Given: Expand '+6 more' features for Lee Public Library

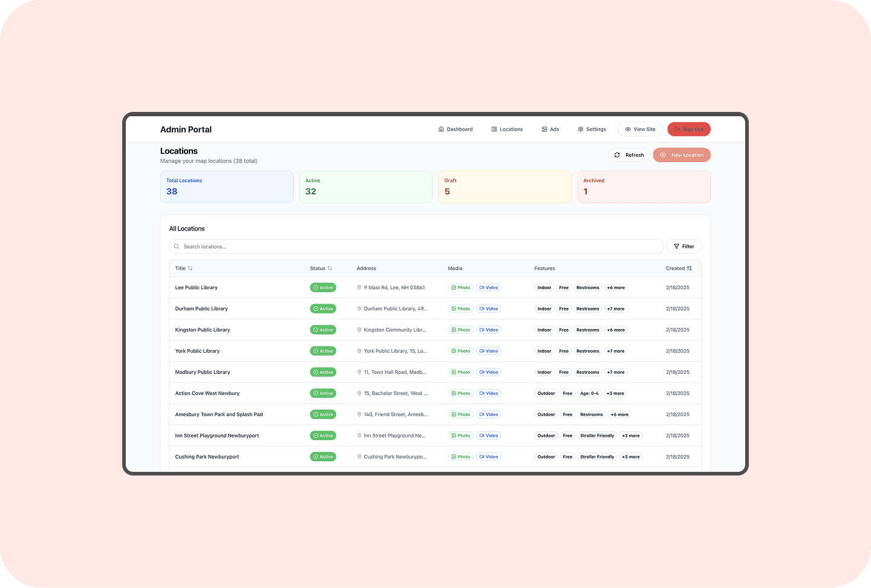Looking at the screenshot, I should click(616, 288).
